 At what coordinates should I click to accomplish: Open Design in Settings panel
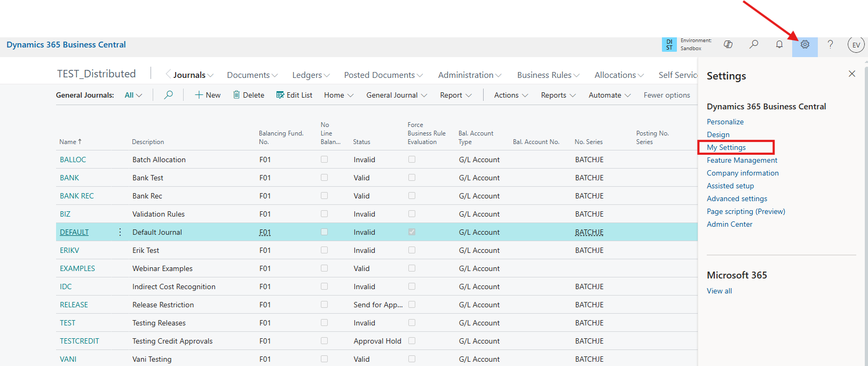pos(718,134)
